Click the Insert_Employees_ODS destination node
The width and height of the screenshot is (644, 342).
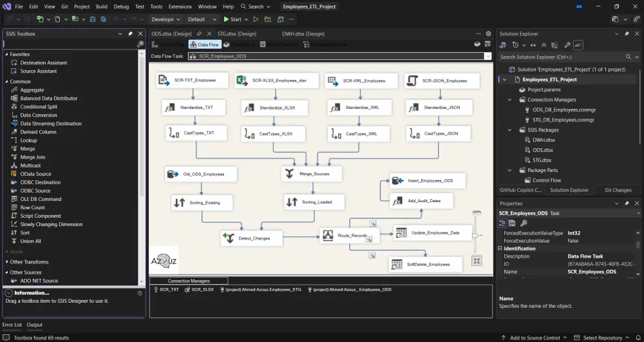coord(428,180)
